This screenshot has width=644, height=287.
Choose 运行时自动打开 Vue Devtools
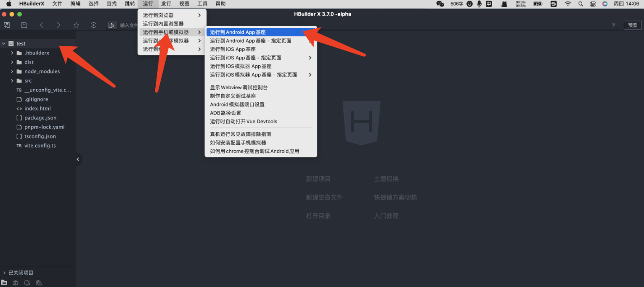[261, 121]
